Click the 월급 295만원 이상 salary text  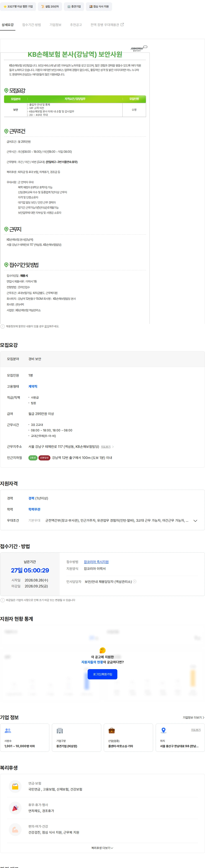click(x=41, y=414)
